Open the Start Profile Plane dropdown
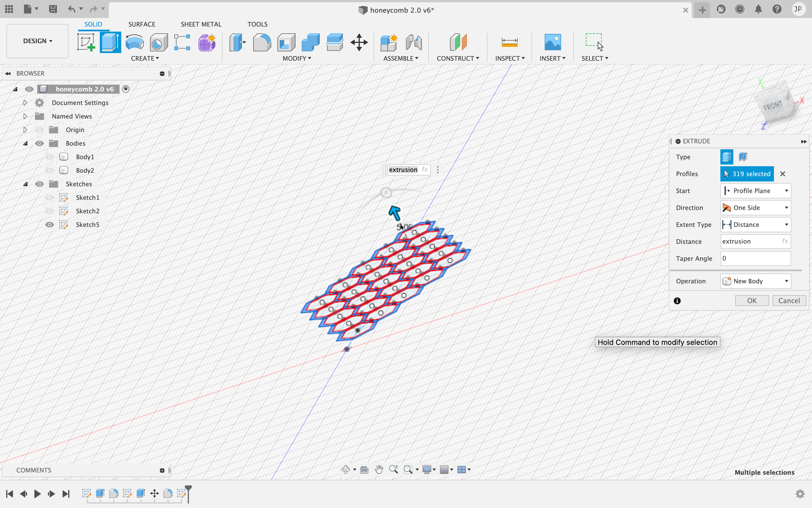 coord(756,191)
